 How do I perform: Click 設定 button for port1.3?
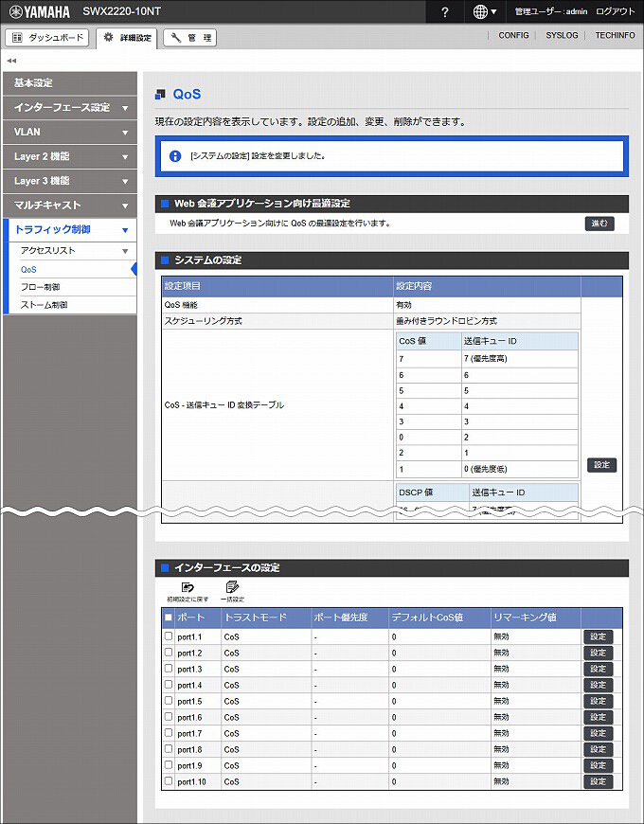pos(599,669)
